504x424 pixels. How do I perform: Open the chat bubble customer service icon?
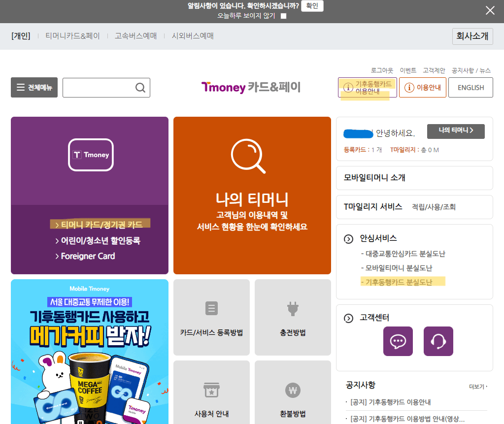pyautogui.click(x=398, y=341)
